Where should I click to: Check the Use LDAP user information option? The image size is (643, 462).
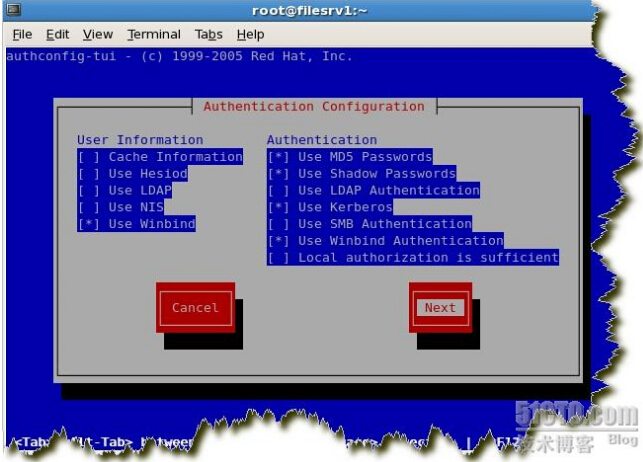pos(124,190)
